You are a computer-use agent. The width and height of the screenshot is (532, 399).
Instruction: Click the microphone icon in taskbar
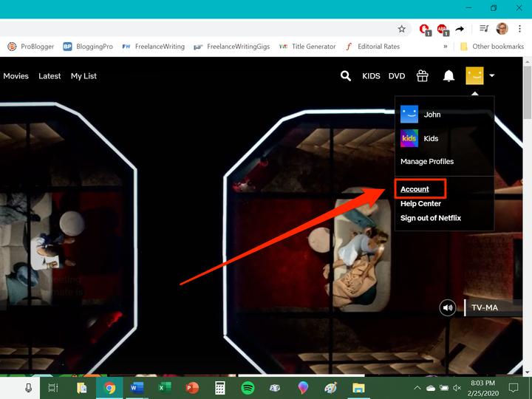[29, 388]
